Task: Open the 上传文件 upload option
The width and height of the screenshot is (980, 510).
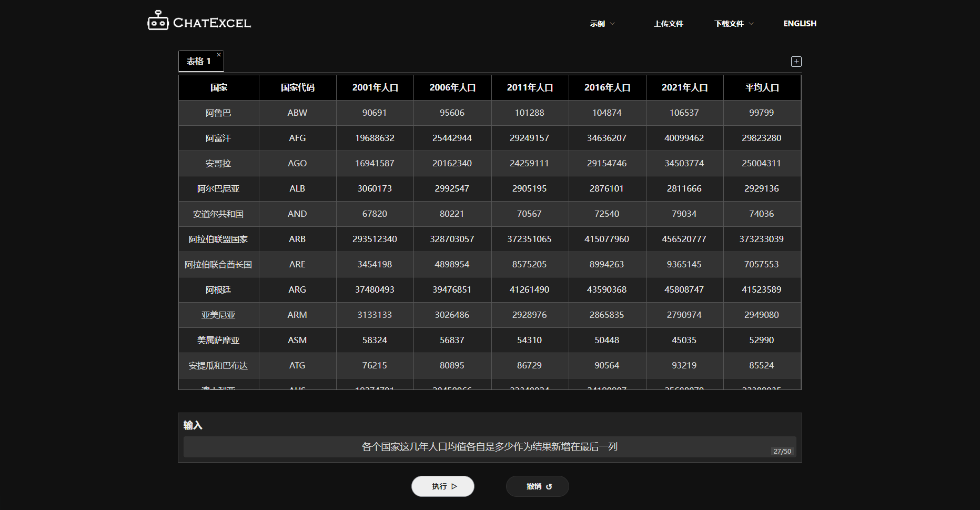Action: [668, 24]
